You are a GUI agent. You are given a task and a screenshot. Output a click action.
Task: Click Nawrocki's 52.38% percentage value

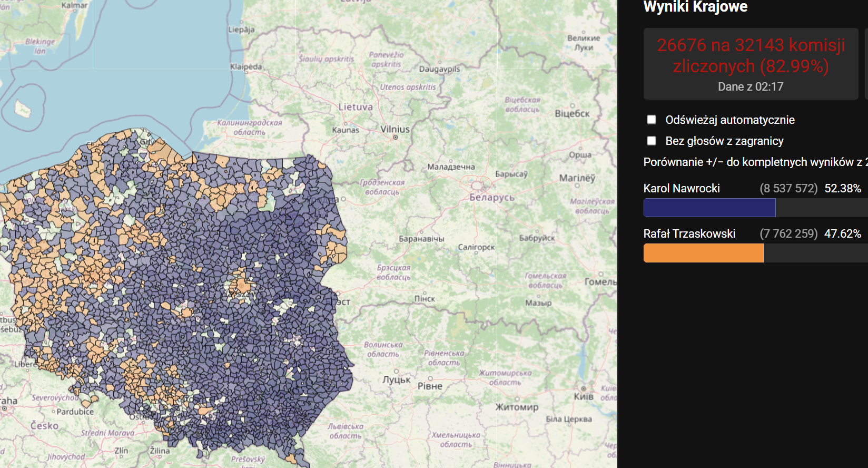(x=842, y=188)
